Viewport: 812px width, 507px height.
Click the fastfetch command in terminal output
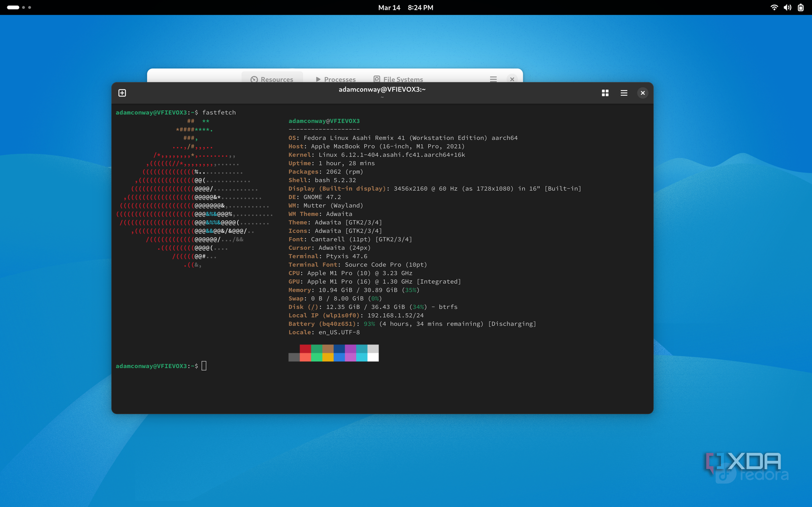pos(219,112)
